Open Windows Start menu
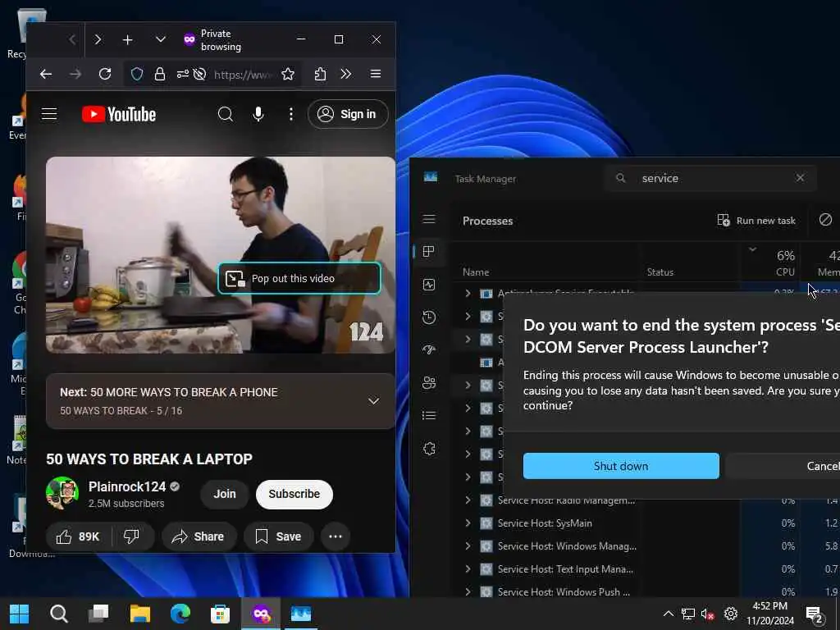This screenshot has width=840, height=630. [x=20, y=614]
